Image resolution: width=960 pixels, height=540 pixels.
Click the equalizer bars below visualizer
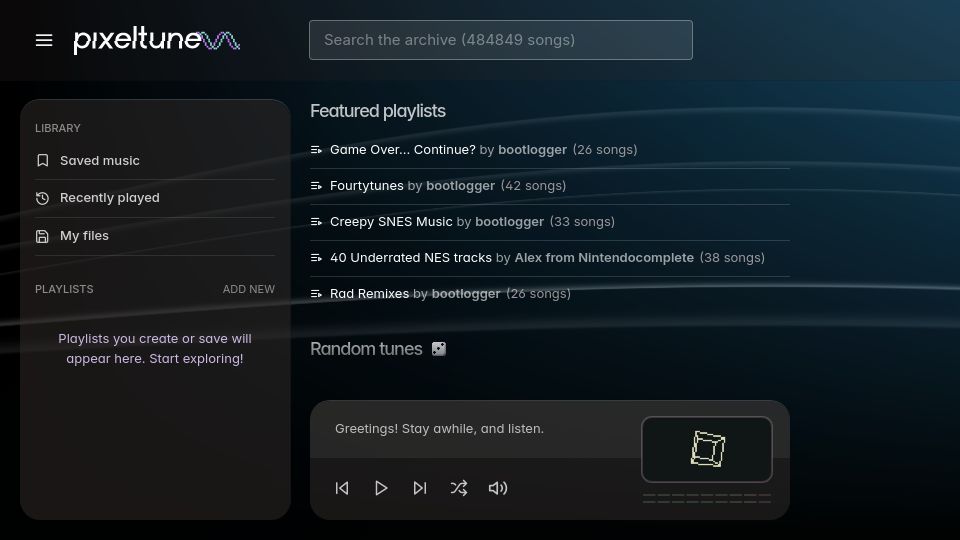tap(707, 498)
